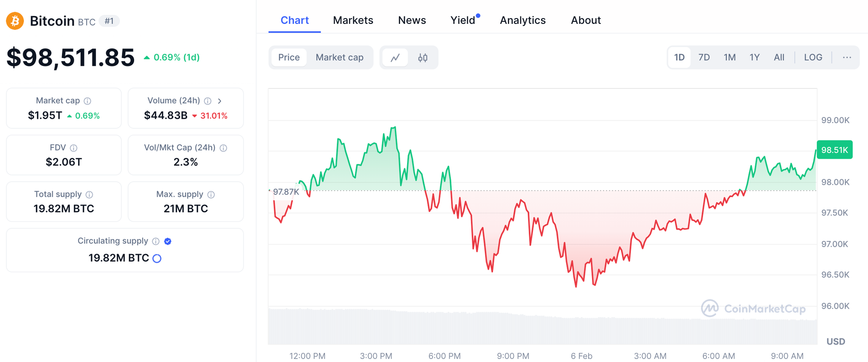
Task: Enable LOG scale on chart
Action: [813, 57]
